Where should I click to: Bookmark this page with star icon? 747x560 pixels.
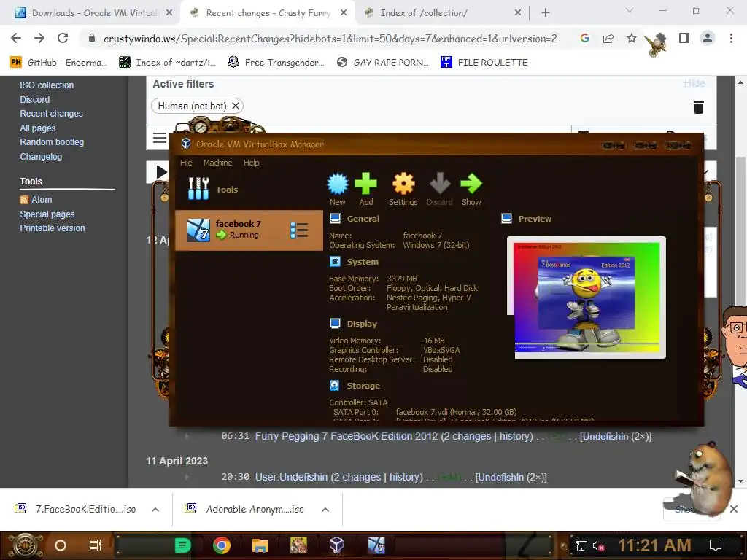coord(632,38)
